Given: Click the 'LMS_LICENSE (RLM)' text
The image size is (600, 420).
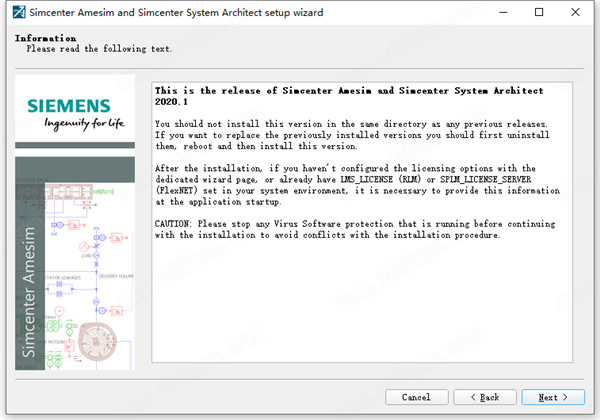Looking at the screenshot, I should [x=380, y=179].
